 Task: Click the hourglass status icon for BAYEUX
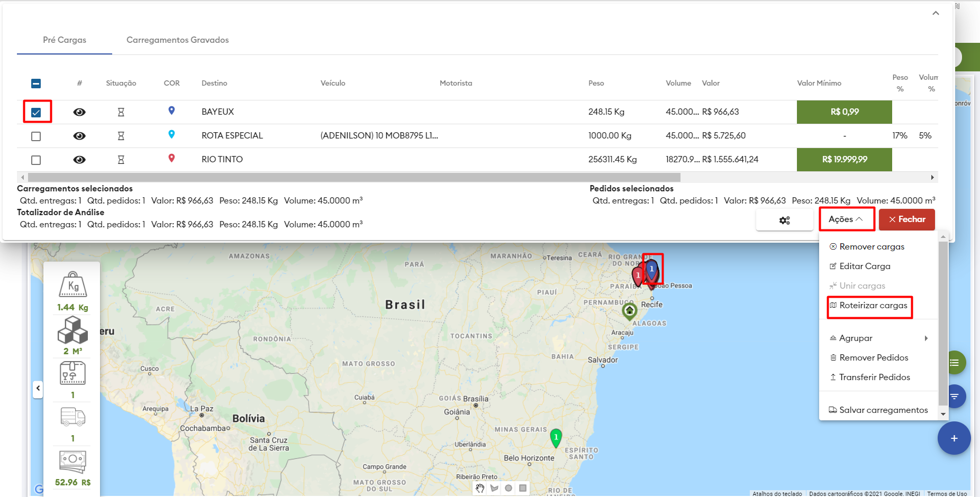click(121, 112)
